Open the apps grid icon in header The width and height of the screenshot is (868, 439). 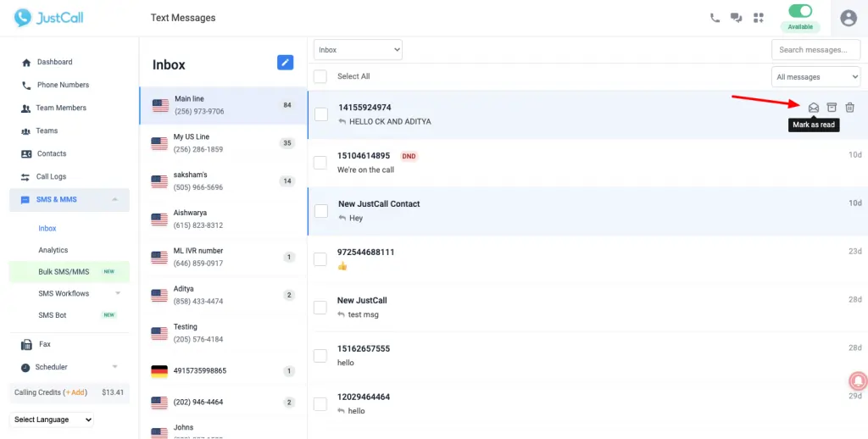759,18
